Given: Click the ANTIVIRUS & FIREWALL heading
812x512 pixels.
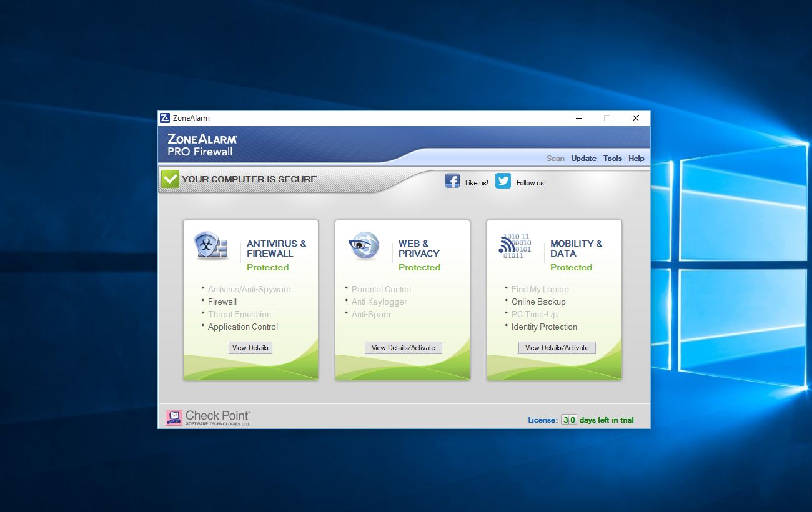Looking at the screenshot, I should (x=277, y=249).
